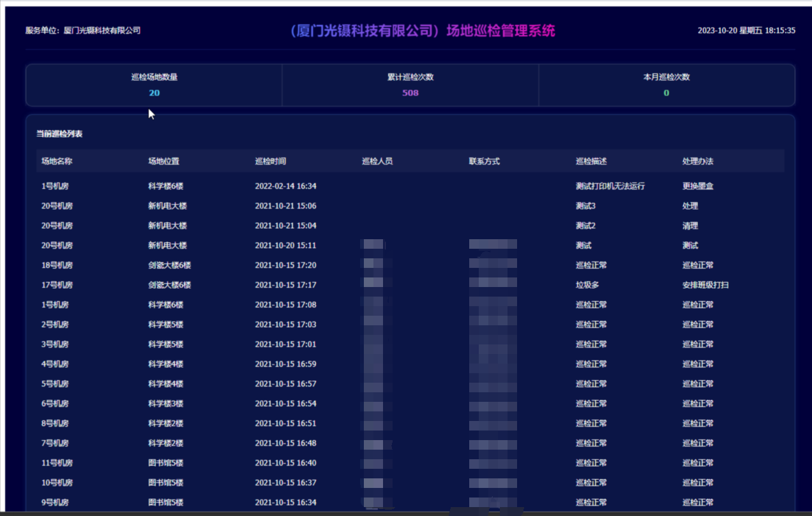812x516 pixels.
Task: Select the timestamp 2021-10-20 15:11
Action: 286,246
